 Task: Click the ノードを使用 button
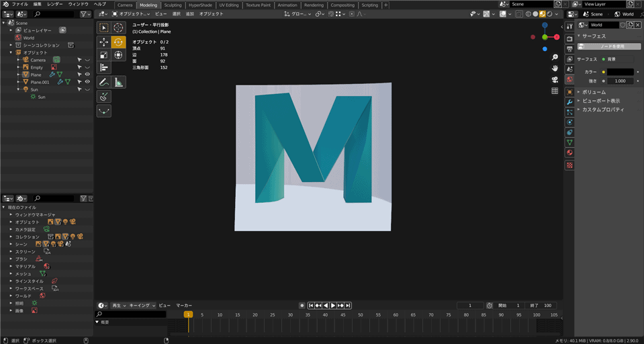609,46
